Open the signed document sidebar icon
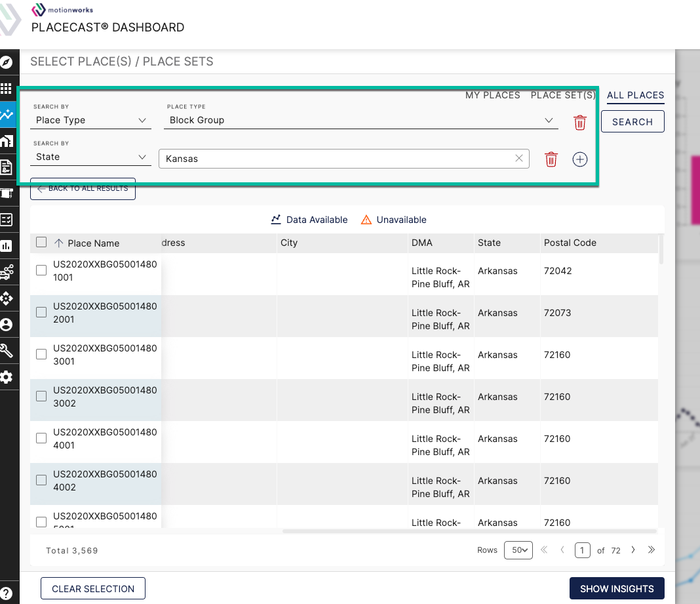Image resolution: width=700 pixels, height=604 pixels. click(7, 167)
